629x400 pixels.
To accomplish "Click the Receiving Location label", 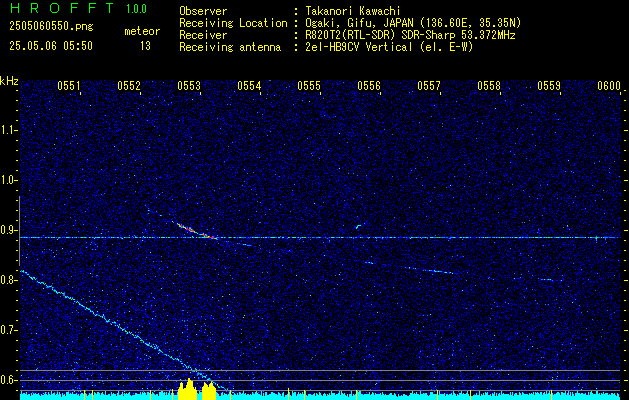I will [x=233, y=23].
